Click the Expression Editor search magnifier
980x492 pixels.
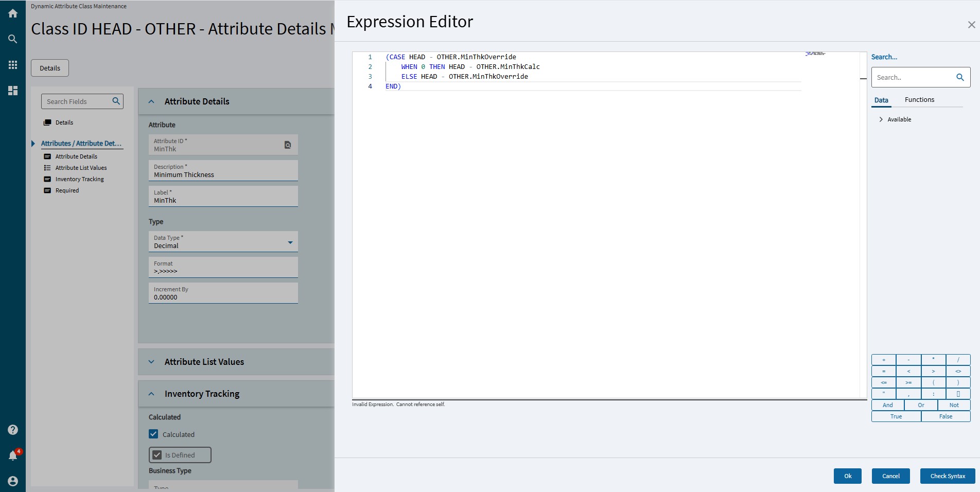[960, 77]
